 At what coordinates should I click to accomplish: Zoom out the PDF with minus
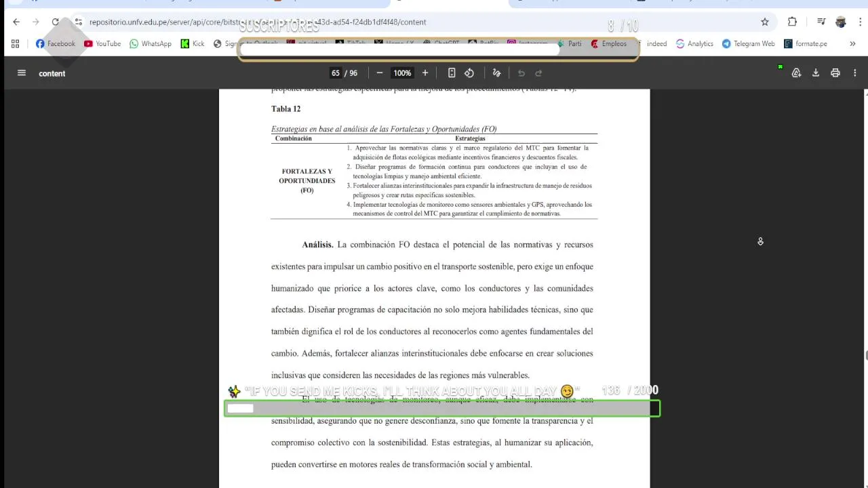coord(380,73)
